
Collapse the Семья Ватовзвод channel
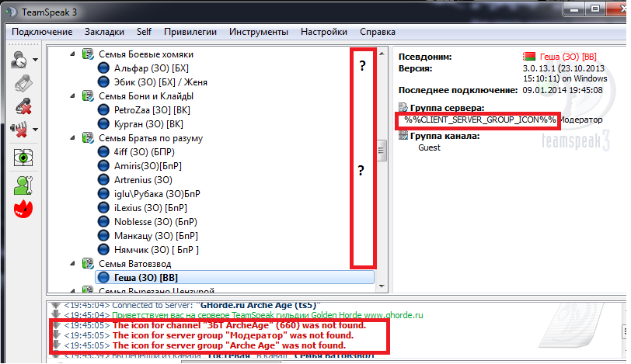72,264
